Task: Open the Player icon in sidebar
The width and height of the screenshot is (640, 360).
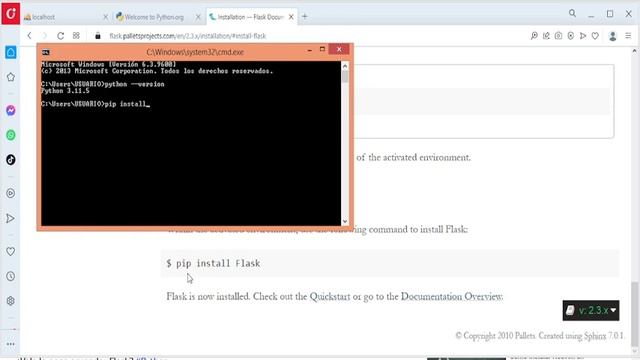Action: click(11, 193)
